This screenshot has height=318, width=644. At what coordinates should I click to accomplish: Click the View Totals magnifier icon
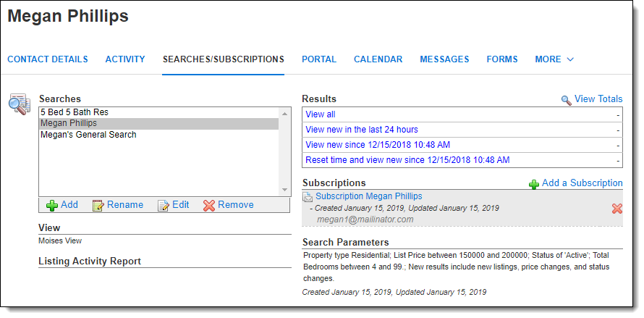pos(567,100)
